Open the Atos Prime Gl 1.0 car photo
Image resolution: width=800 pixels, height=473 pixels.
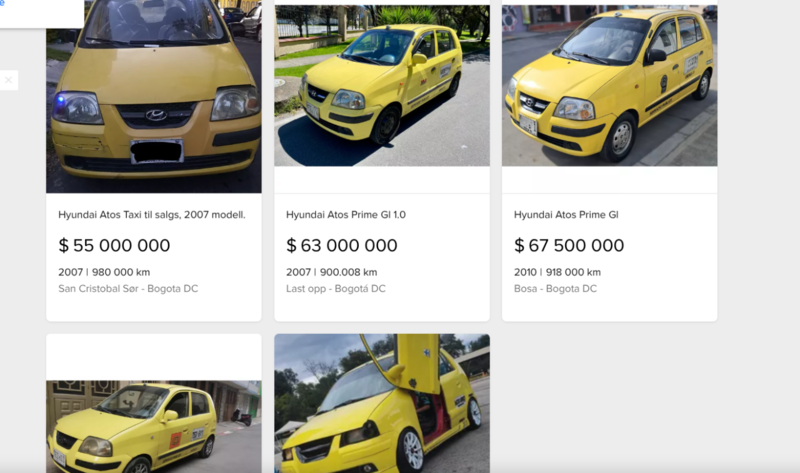point(382,85)
